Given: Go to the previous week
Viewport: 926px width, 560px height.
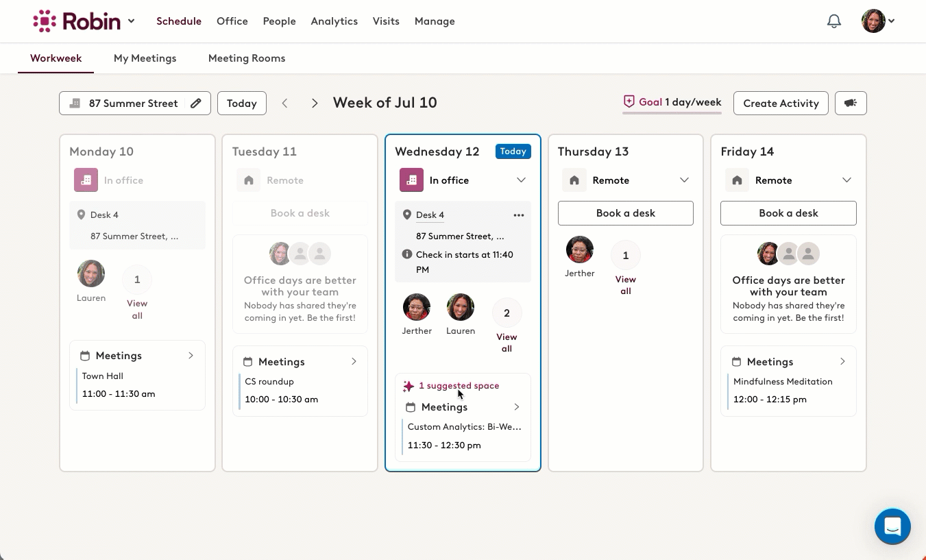Looking at the screenshot, I should point(285,104).
